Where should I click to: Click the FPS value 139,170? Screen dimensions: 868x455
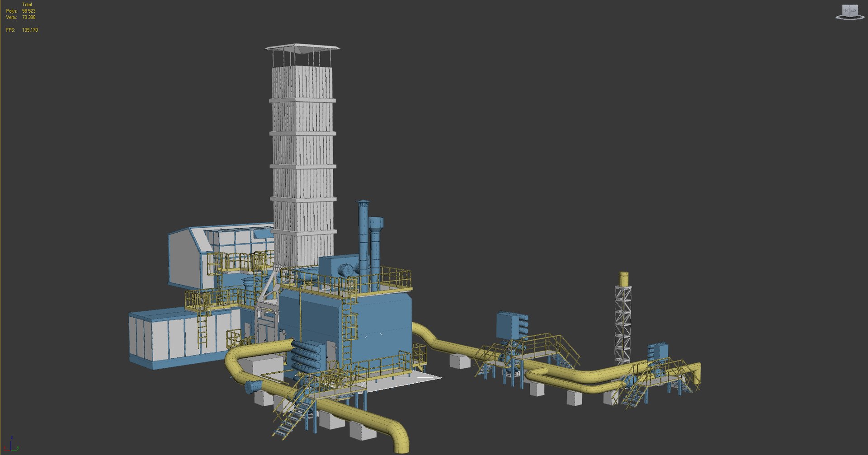pyautogui.click(x=30, y=30)
